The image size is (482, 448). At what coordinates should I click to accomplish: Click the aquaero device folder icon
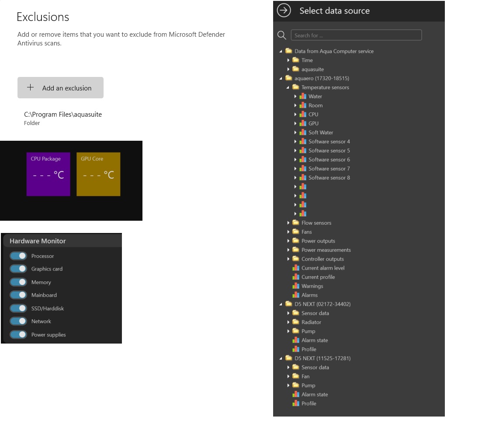point(289,78)
